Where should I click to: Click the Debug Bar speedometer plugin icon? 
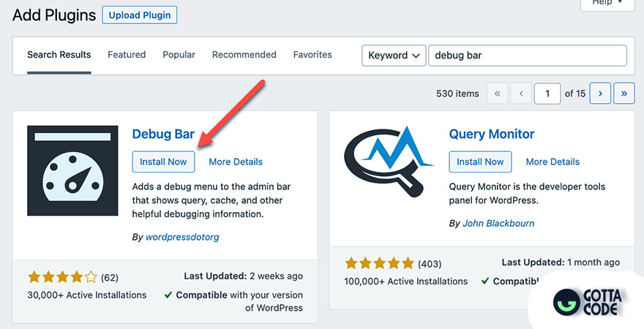[x=72, y=170]
